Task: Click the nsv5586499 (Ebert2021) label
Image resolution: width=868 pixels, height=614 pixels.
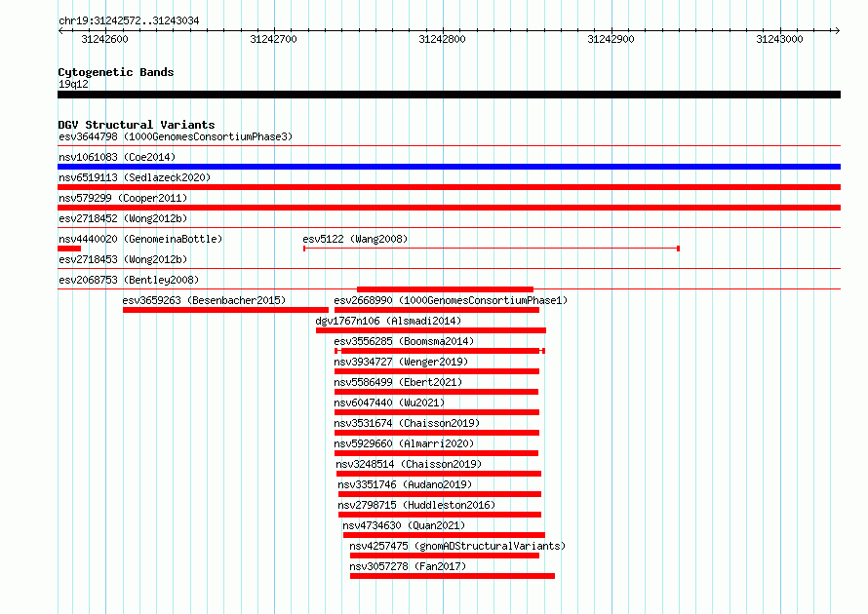Action: click(398, 382)
